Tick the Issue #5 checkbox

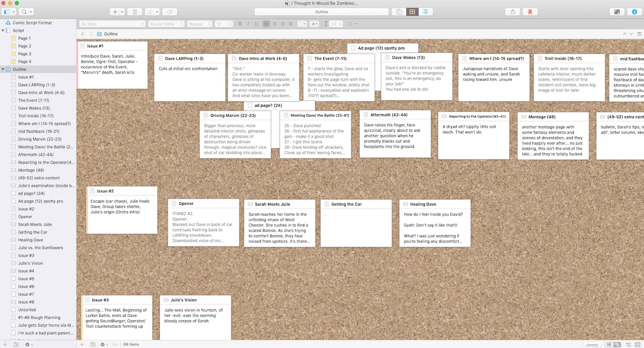tap(13, 279)
